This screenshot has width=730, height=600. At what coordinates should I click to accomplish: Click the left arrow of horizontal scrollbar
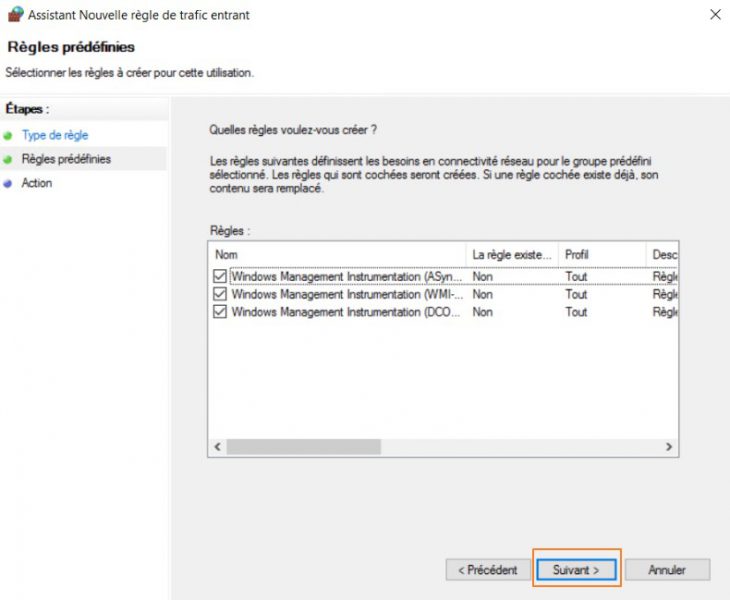pyautogui.click(x=217, y=447)
